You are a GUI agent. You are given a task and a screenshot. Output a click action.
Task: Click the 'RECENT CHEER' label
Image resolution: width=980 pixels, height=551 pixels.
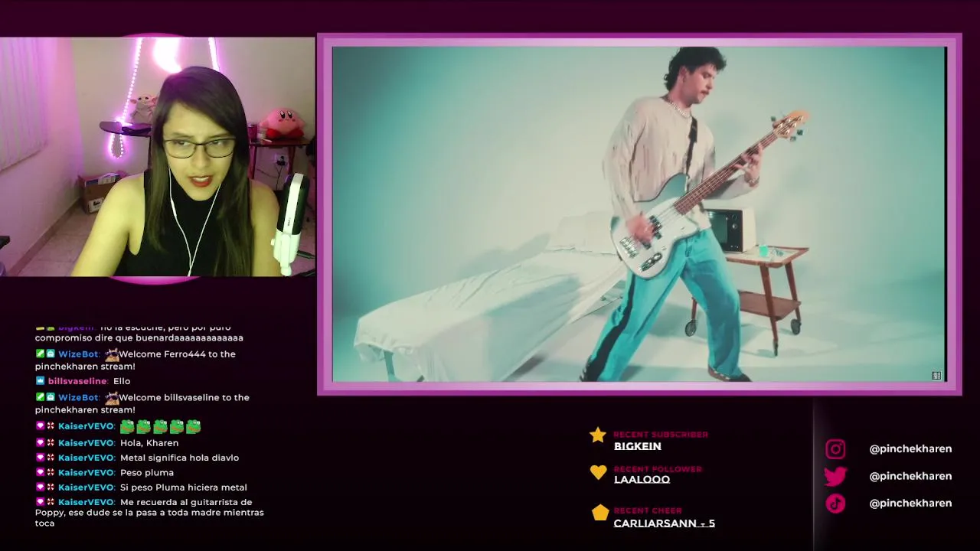[648, 510]
